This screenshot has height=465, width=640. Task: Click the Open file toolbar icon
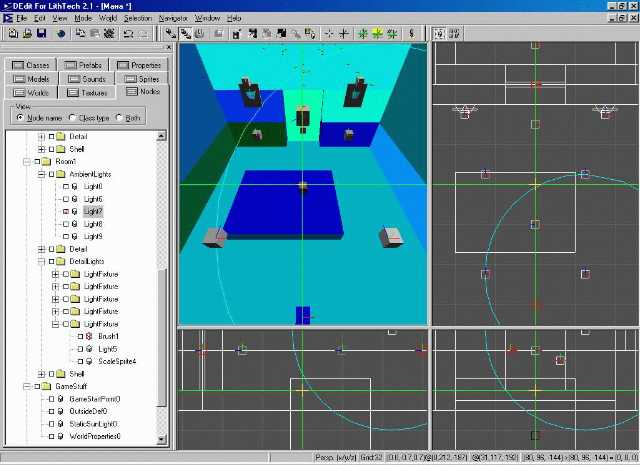pos(27,33)
